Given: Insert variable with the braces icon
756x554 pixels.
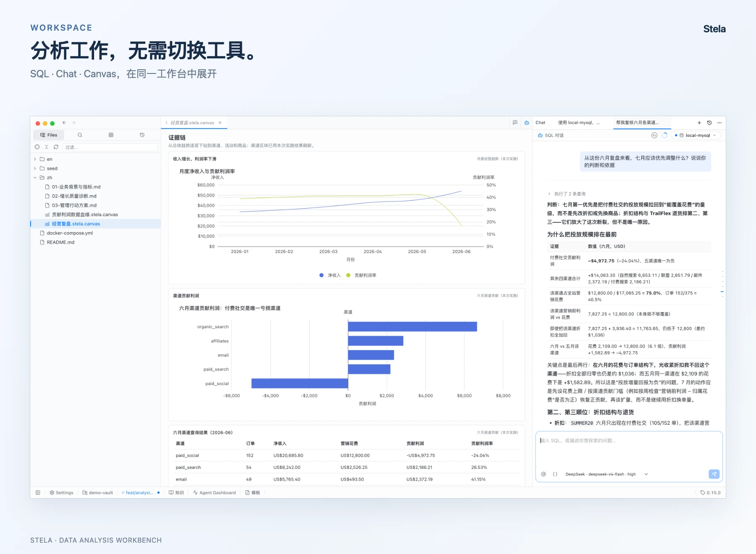Looking at the screenshot, I should point(555,474).
